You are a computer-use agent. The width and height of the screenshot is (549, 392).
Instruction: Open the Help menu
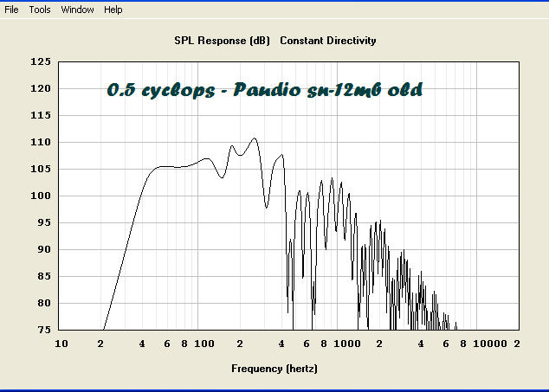pos(113,10)
